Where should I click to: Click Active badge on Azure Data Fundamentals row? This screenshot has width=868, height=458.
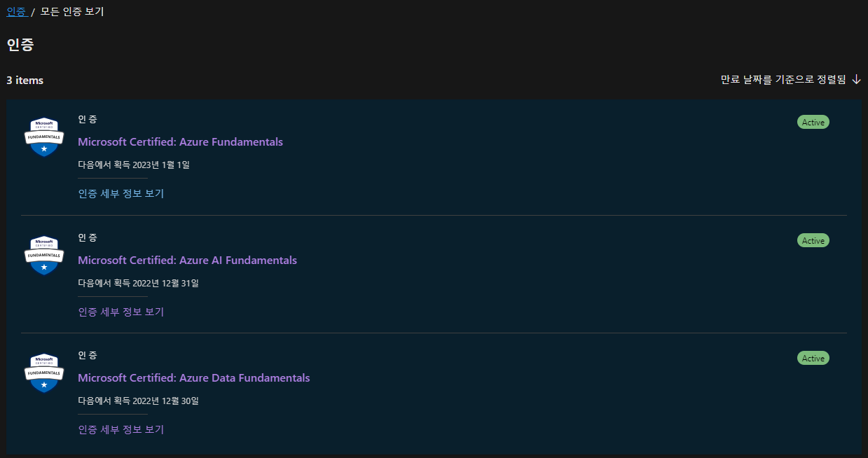pyautogui.click(x=813, y=359)
